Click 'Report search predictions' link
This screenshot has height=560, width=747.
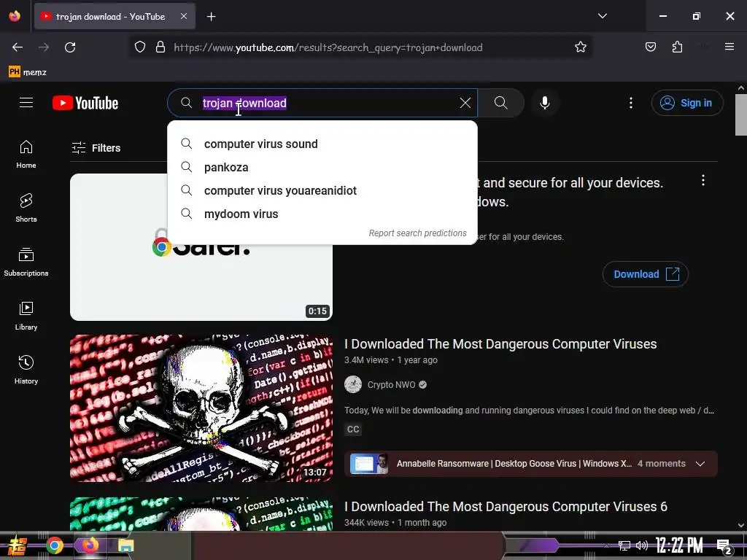417,233
